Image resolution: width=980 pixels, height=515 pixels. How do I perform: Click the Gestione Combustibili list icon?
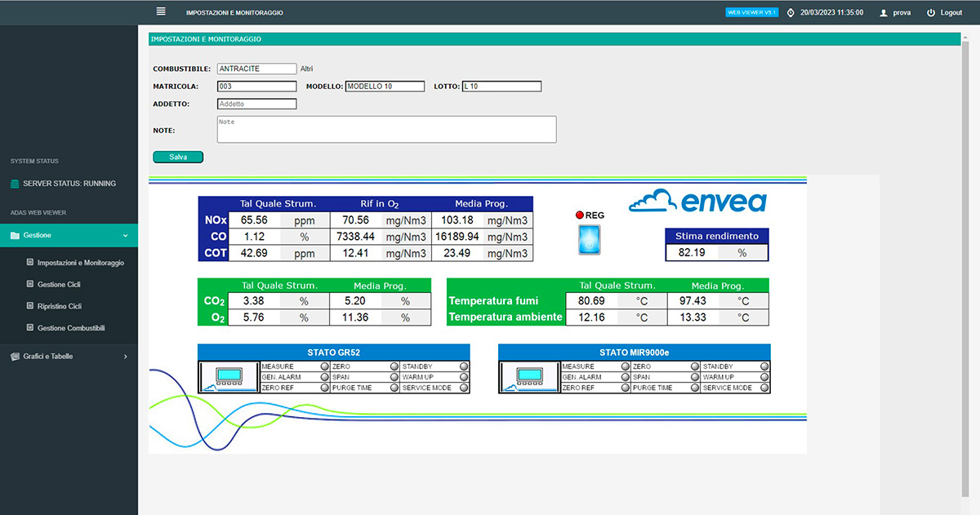point(30,328)
